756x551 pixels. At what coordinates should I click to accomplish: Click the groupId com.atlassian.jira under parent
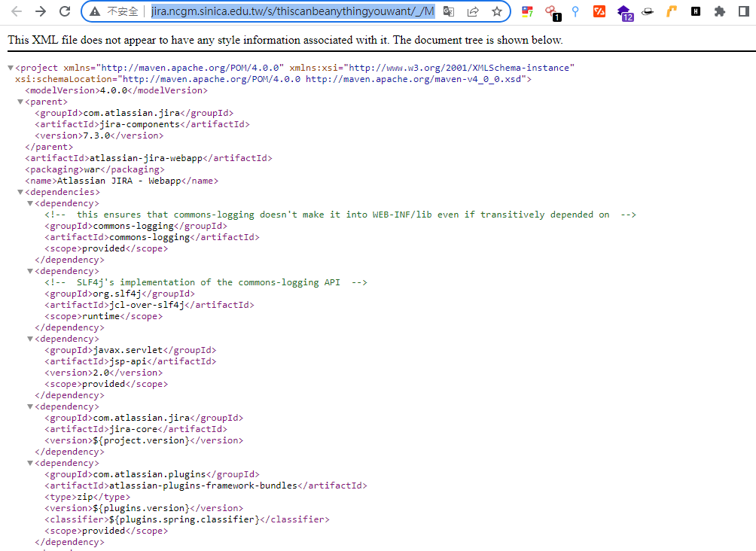(134, 113)
